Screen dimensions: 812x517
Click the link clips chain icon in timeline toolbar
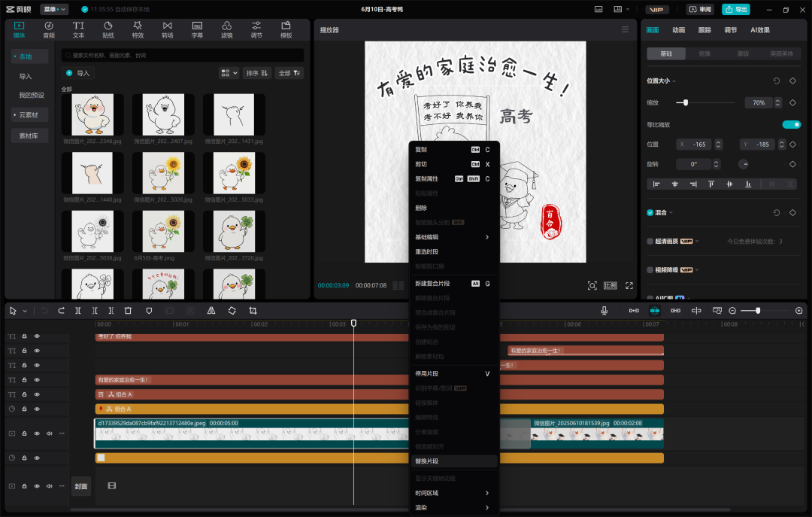(675, 311)
